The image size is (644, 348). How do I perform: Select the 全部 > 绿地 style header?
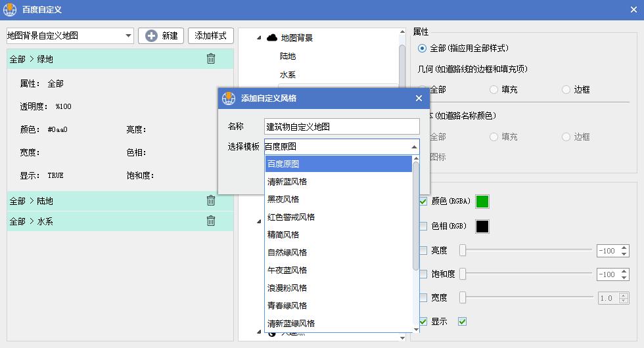120,58
